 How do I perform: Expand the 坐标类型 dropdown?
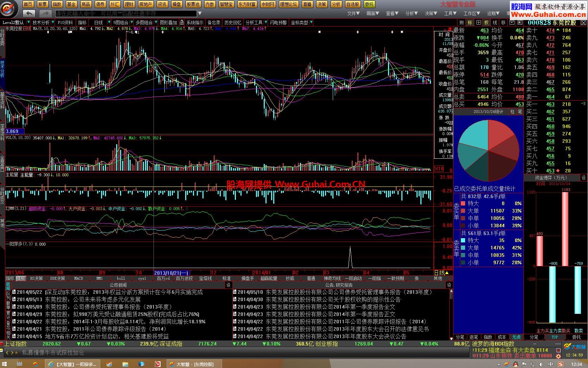click(311, 23)
